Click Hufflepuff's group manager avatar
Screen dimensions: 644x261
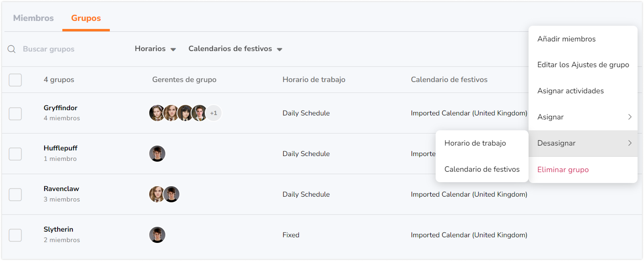point(157,153)
